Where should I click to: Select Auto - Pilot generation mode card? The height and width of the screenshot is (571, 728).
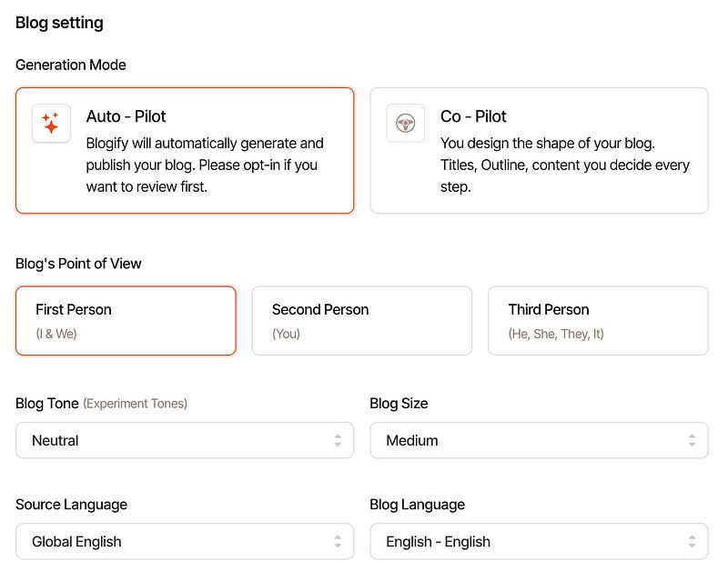click(185, 151)
